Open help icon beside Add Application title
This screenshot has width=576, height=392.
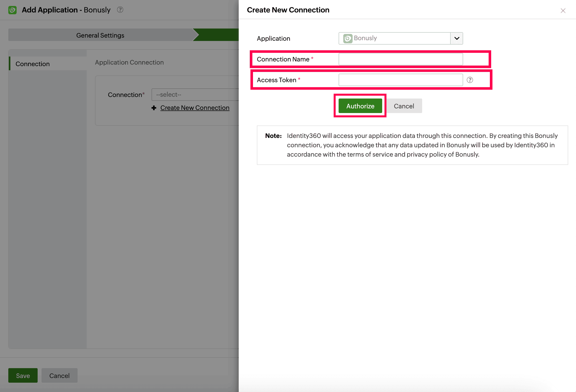[120, 10]
